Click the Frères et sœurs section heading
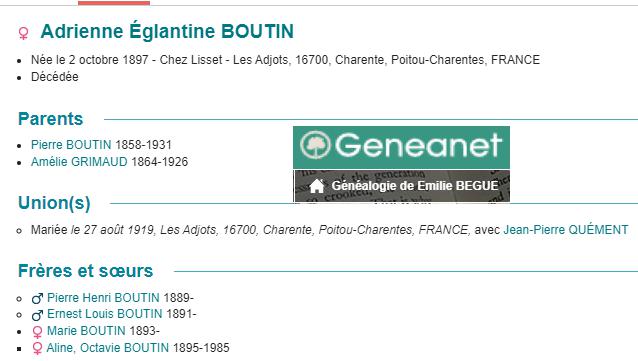The height and width of the screenshot is (361, 638). (85, 271)
